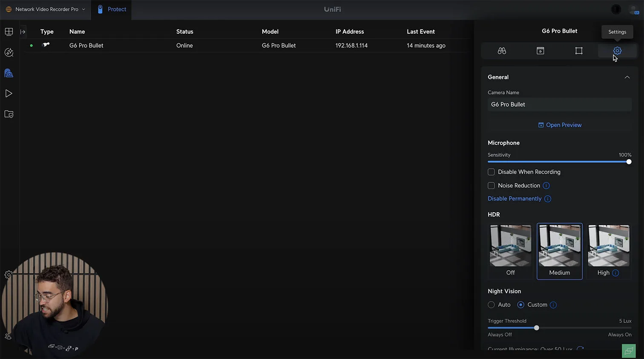The width and height of the screenshot is (644, 359).
Task: Collapse the sidebar with arrow icon
Action: pyautogui.click(x=23, y=32)
